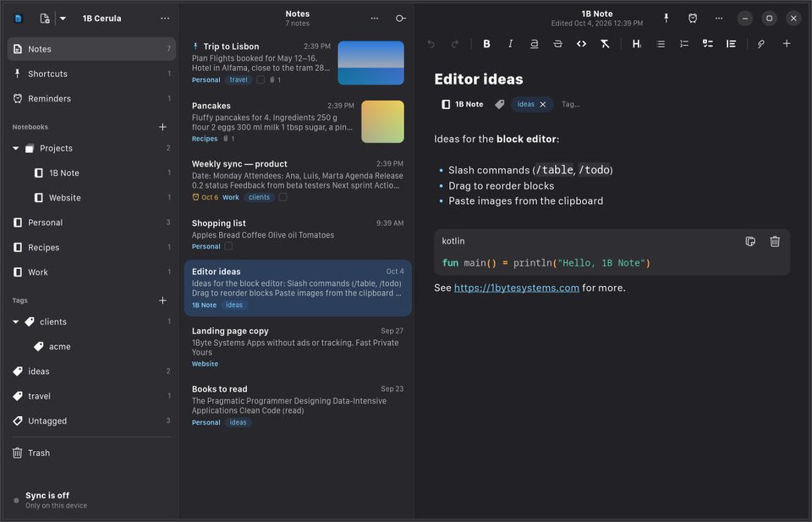Screen dimensions: 812x522
Task: Open the Personal notebook
Action: coord(91,223)
